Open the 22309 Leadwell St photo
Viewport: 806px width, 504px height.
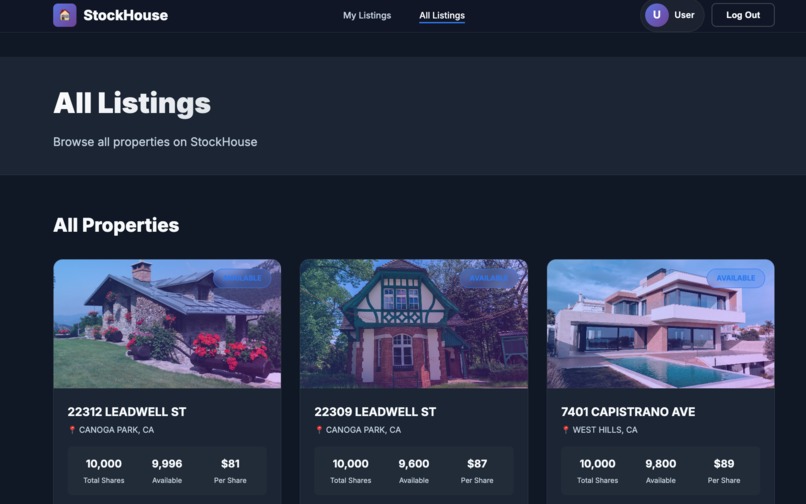coord(414,323)
